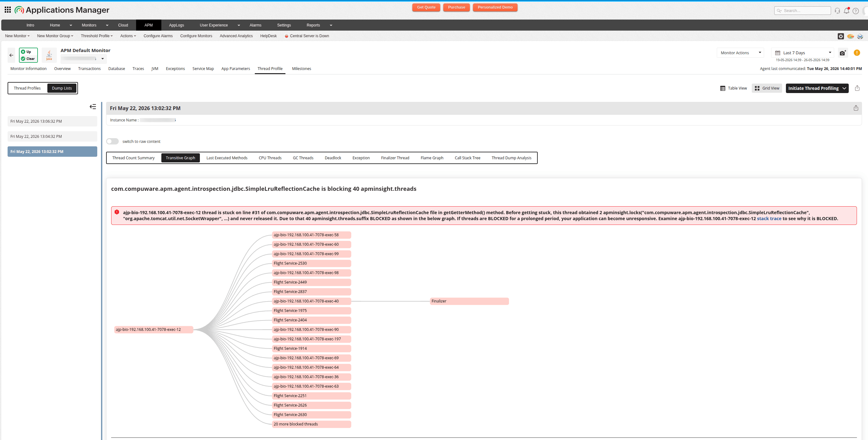The image size is (868, 440).
Task: Click the Java monitor type icon
Action: tap(49, 55)
